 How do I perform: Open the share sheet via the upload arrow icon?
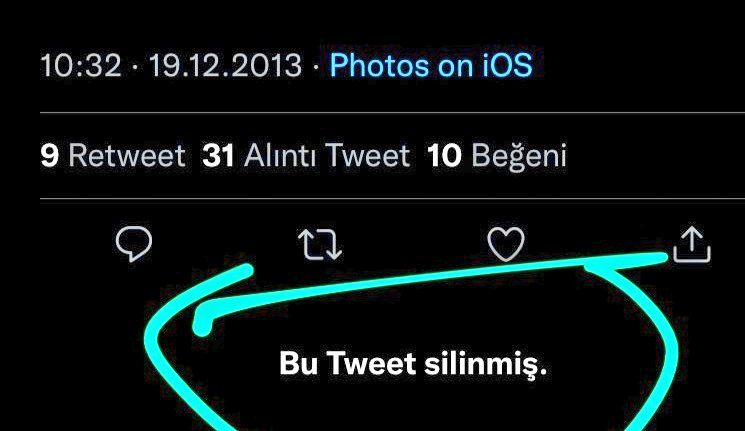coord(692,244)
